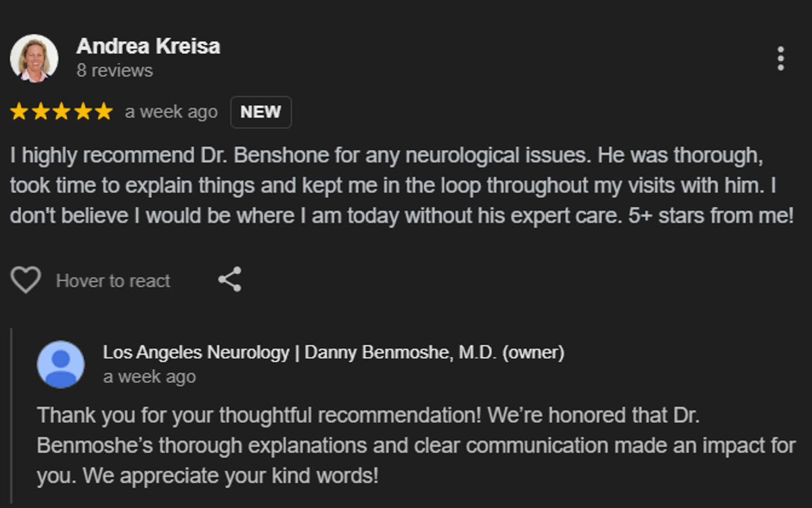The image size is (812, 508).
Task: Open the three-dot review options menu
Action: pos(780,59)
